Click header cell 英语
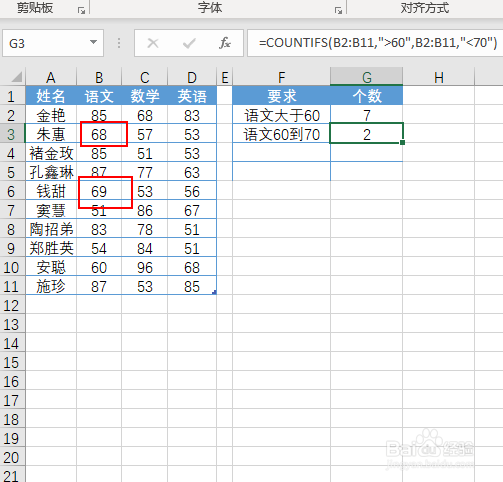 [x=192, y=96]
